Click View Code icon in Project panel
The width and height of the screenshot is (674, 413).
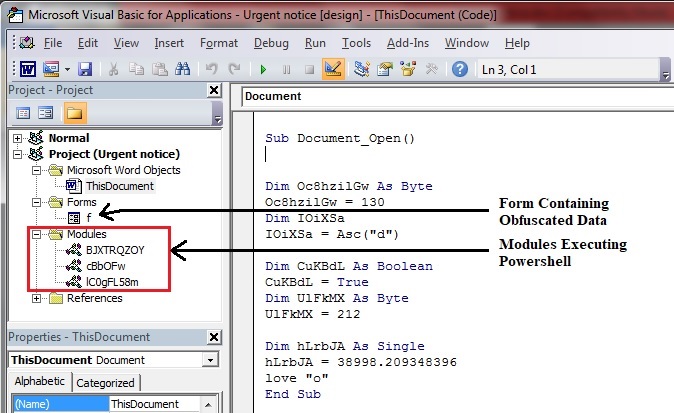tap(22, 112)
